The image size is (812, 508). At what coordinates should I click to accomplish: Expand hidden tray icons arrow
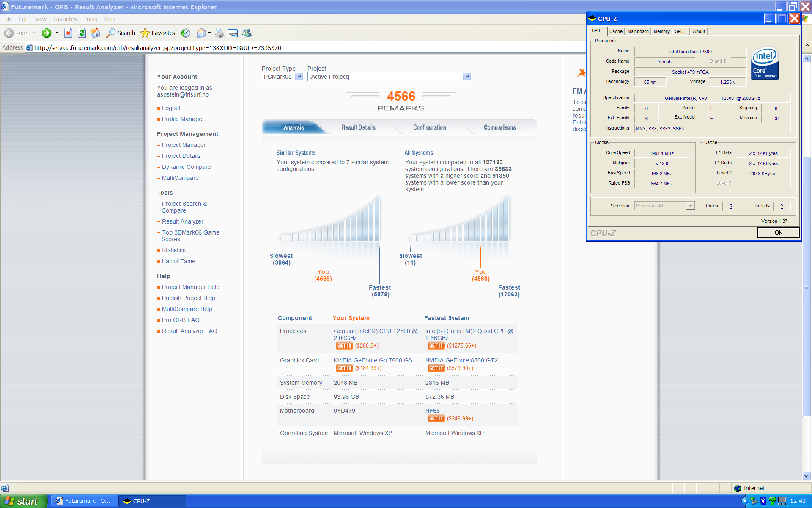coord(745,501)
